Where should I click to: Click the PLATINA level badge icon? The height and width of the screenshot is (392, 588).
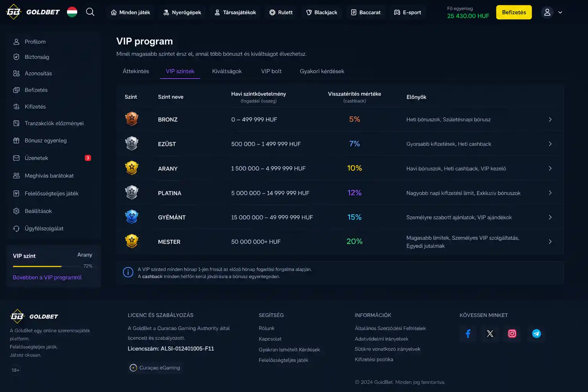click(x=132, y=193)
